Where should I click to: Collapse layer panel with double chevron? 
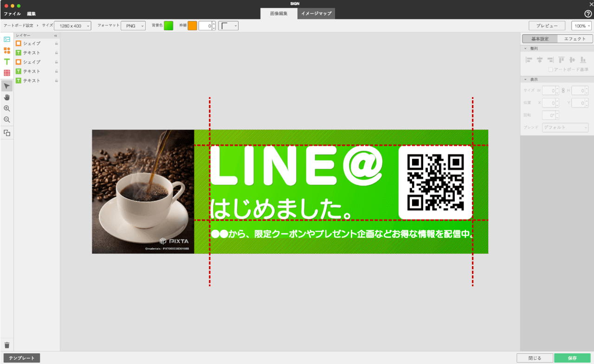click(x=56, y=35)
